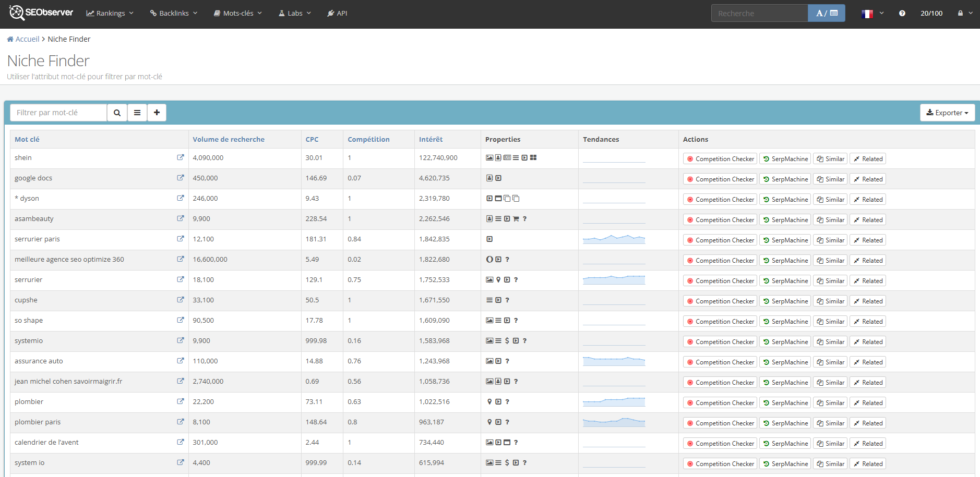980x477 pixels.
Task: Open SerpMachine for google docs
Action: [785, 179]
